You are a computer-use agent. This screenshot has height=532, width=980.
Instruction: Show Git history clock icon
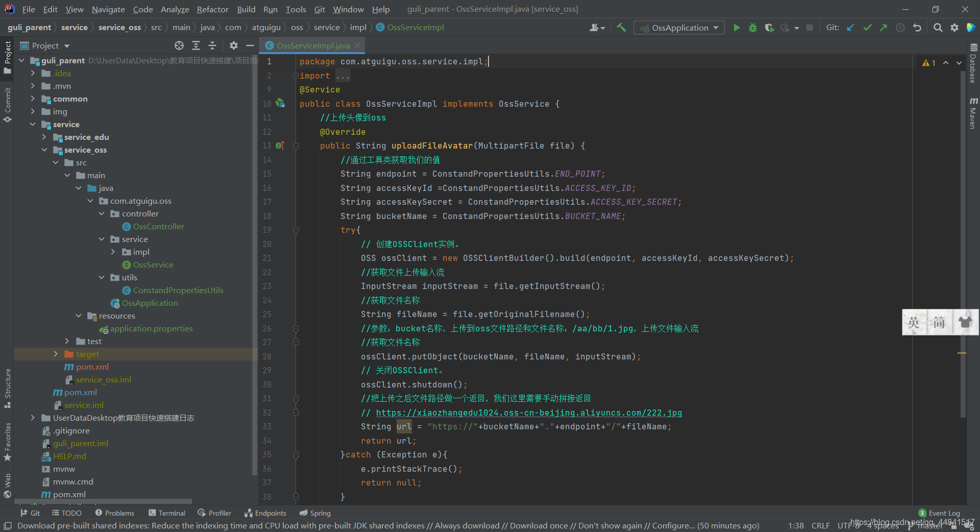[900, 28]
